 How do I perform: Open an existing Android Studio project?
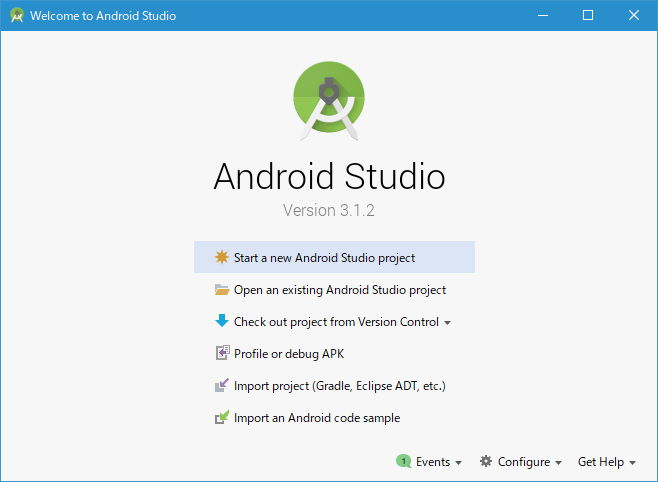(x=334, y=289)
